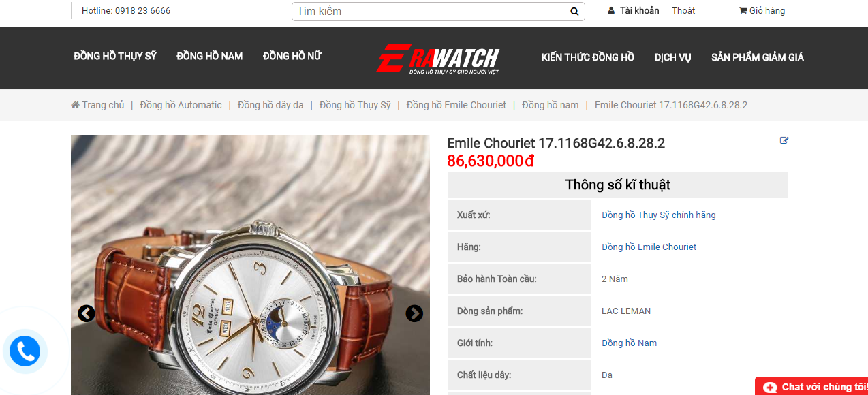Show the next product image arrow

[x=414, y=313]
